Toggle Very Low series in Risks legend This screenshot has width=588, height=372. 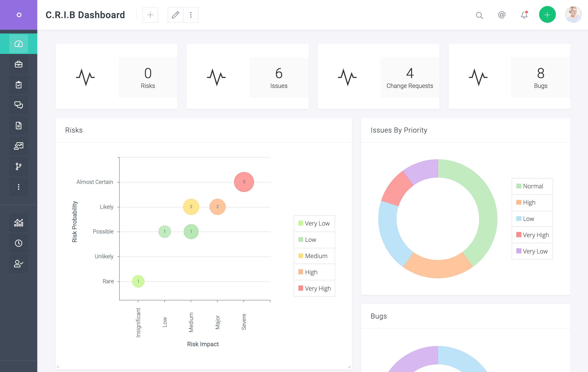[314, 223]
